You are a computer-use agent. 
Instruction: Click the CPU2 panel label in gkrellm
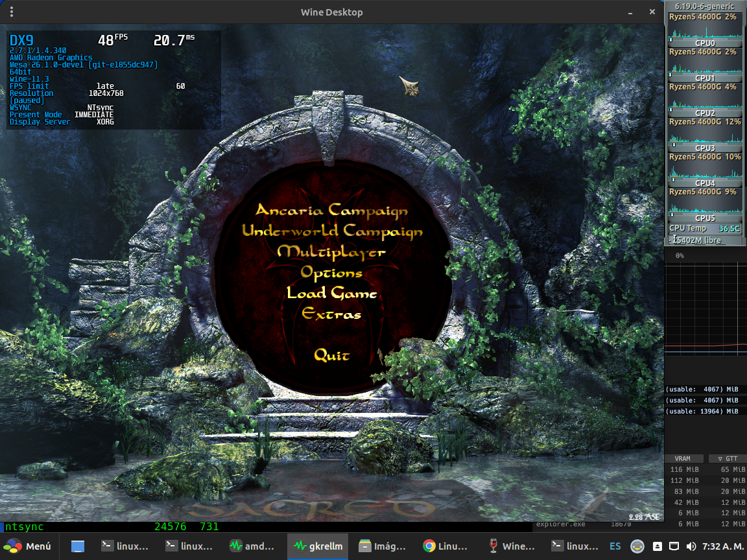pyautogui.click(x=705, y=113)
